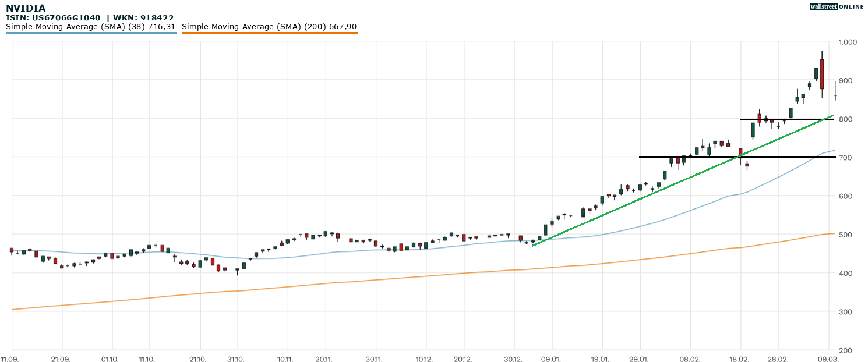The height and width of the screenshot is (362, 868).
Task: Click the 01.10. date label
Action: pos(110,359)
